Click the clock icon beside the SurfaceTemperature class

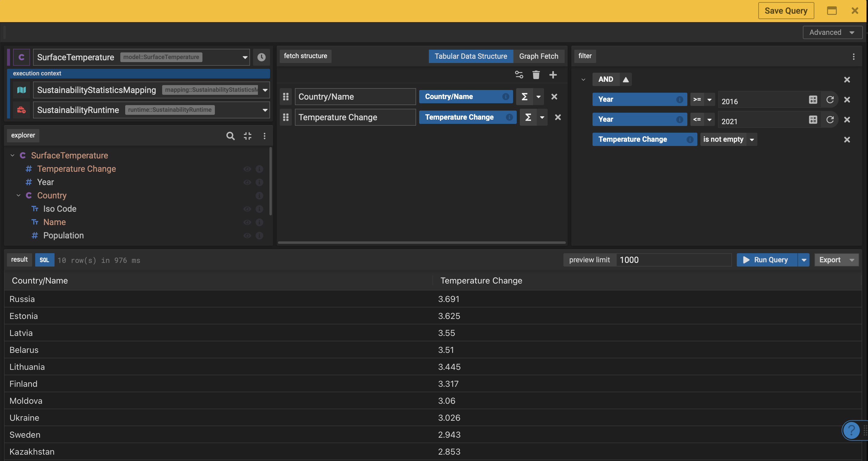coord(261,57)
